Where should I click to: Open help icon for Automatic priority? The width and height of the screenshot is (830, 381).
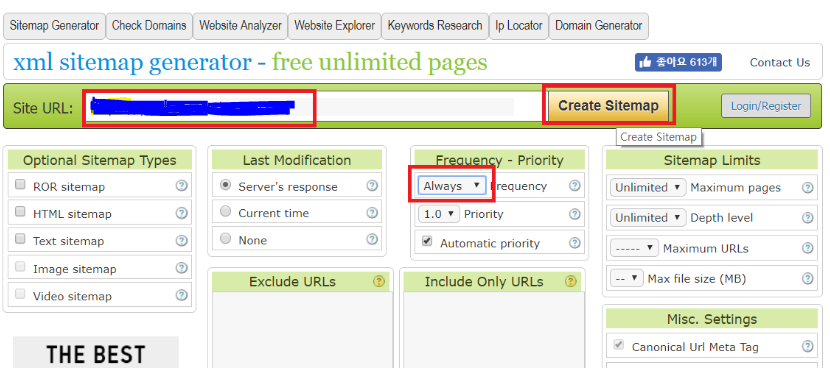click(574, 243)
